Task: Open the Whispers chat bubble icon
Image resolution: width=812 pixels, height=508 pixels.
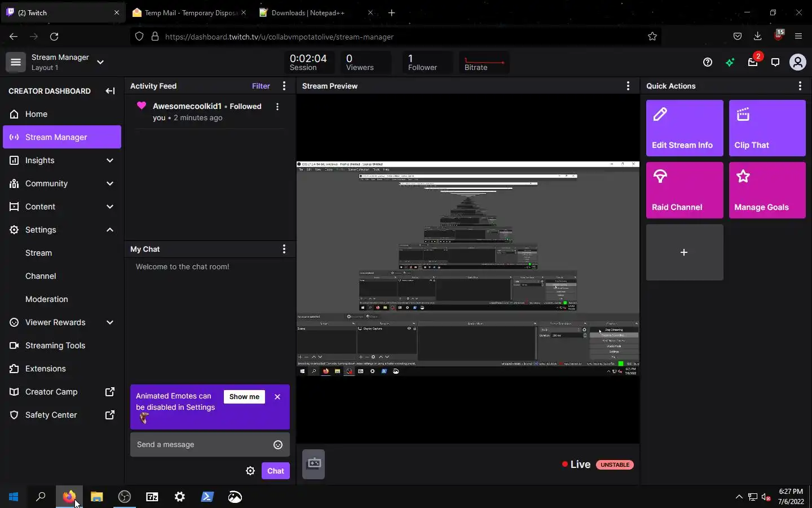Action: (x=775, y=62)
